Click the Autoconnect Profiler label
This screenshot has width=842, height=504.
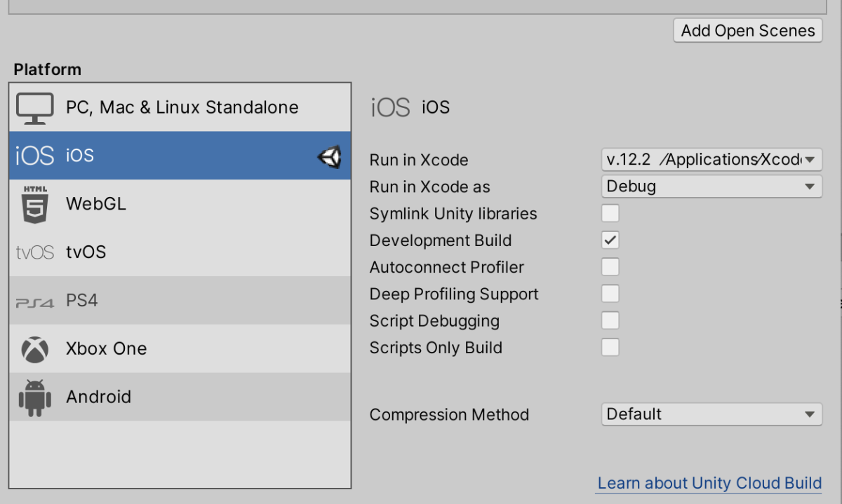coord(447,267)
